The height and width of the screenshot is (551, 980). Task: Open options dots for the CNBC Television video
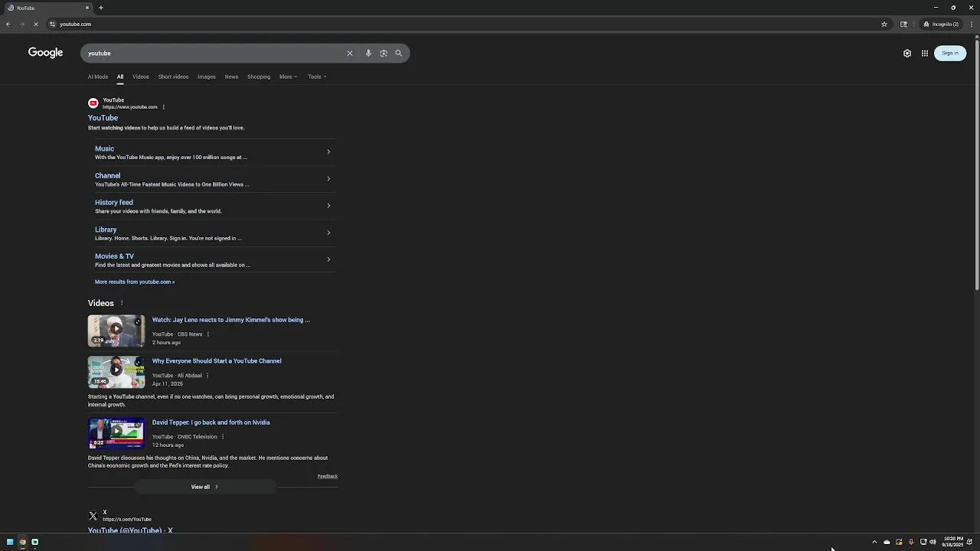pyautogui.click(x=223, y=437)
